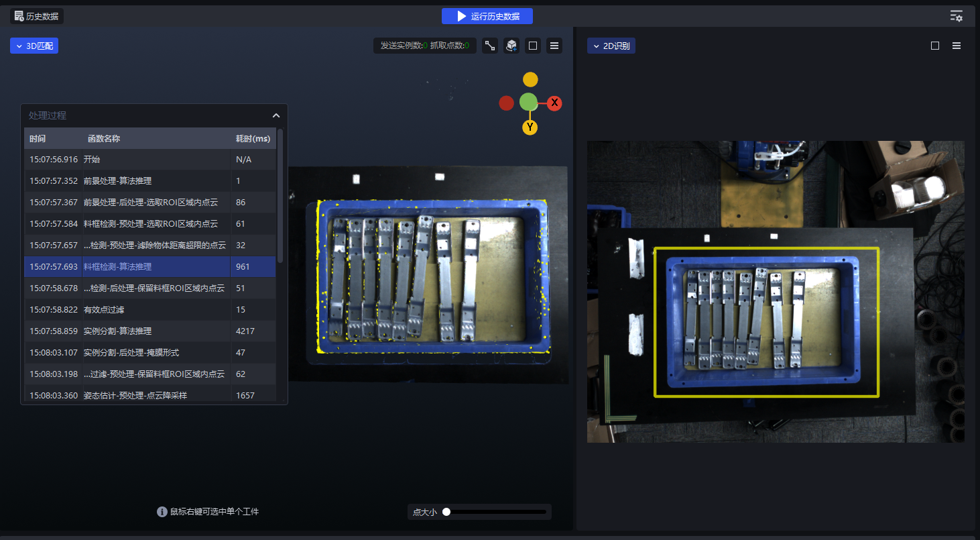Screen dimensions: 980x540
Task: Select the 实例分割-算法推理 row
Action: pos(117,331)
